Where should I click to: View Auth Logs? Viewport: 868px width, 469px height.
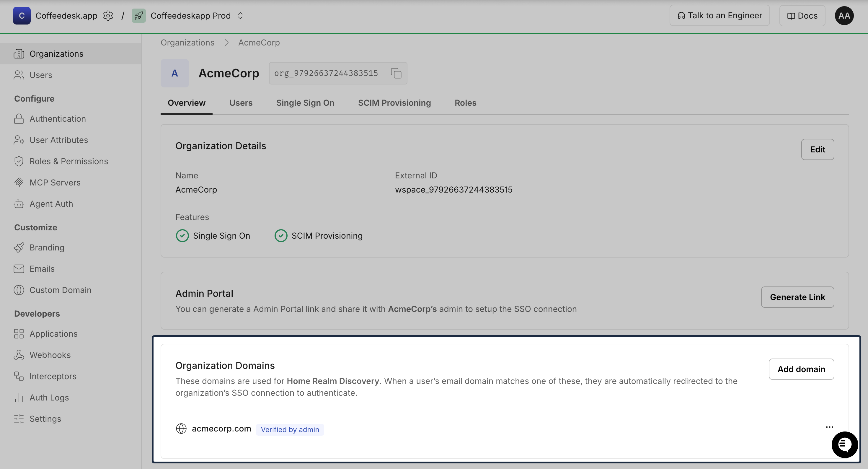(x=49, y=398)
